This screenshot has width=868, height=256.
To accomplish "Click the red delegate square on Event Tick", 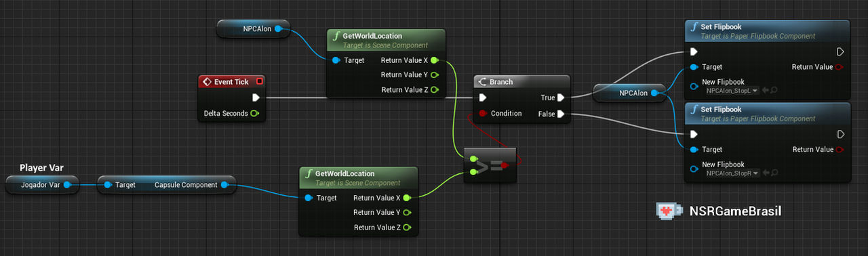I will click(x=259, y=82).
